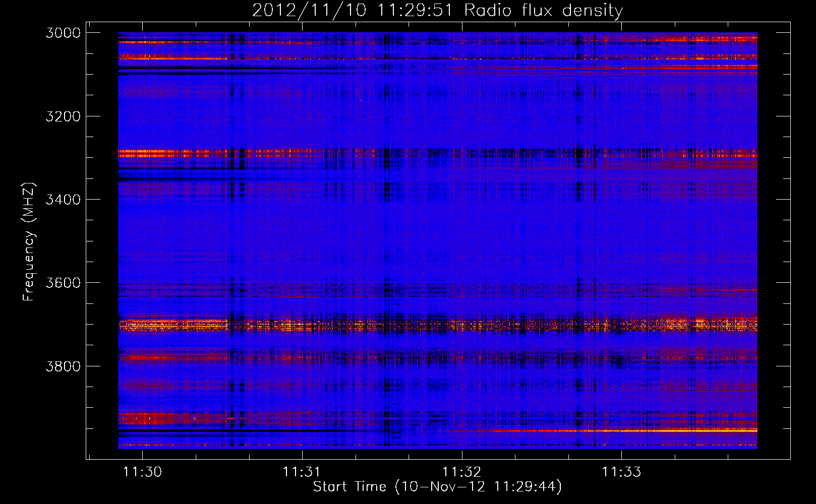The image size is (816, 504).
Task: Click the 3000 frequency tick label
Action: pyautogui.click(x=63, y=33)
